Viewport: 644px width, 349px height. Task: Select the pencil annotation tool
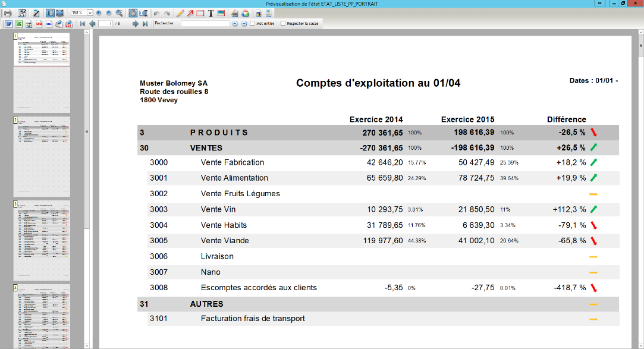(x=180, y=13)
